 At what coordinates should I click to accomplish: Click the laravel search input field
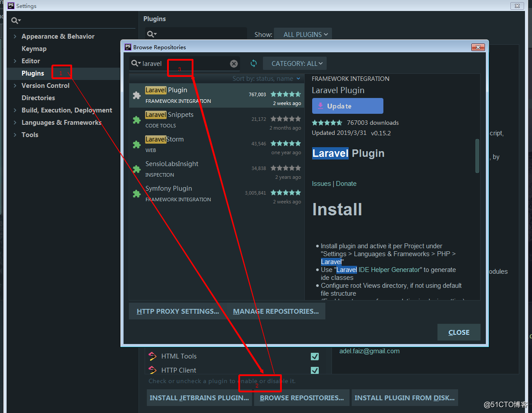click(x=185, y=64)
